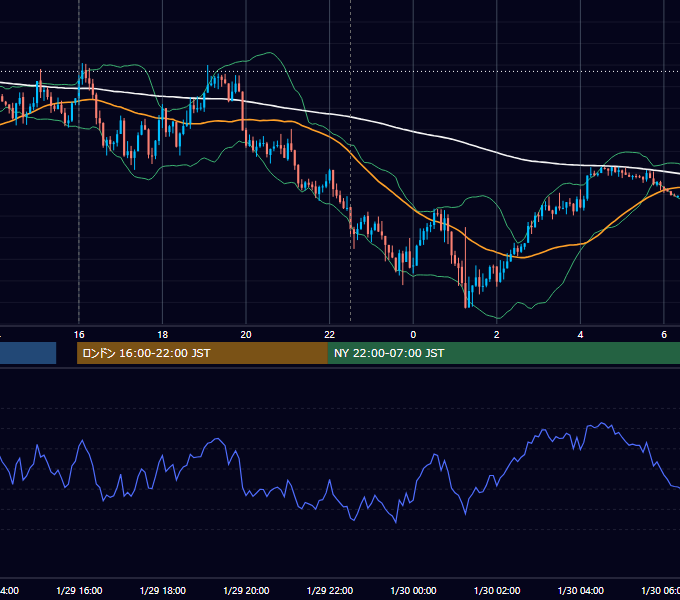Click the '18' hour label on price chart axis
This screenshot has height=600, width=680.
point(163,335)
